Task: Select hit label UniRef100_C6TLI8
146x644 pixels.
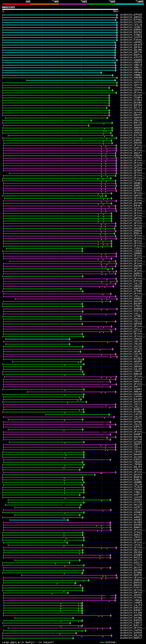Action: [131, 25]
